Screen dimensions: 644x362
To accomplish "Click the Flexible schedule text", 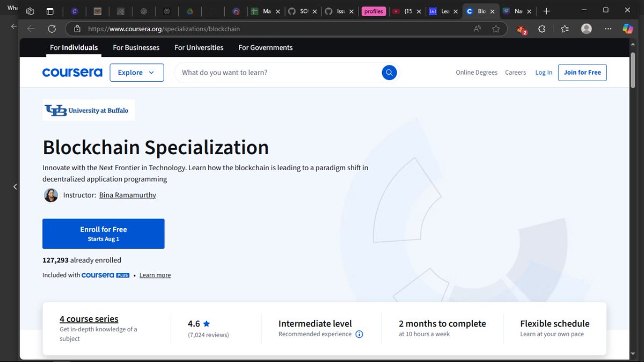I will click(x=555, y=324).
